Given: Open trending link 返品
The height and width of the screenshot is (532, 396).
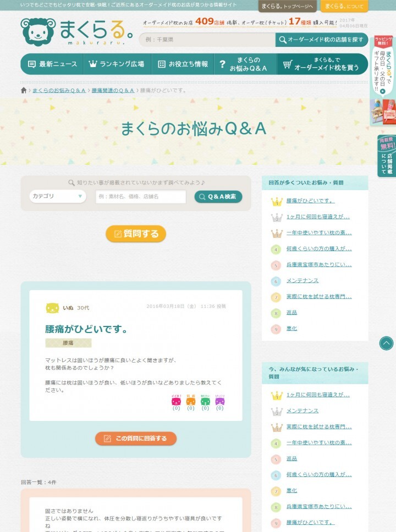Looking at the screenshot, I should 291,459.
